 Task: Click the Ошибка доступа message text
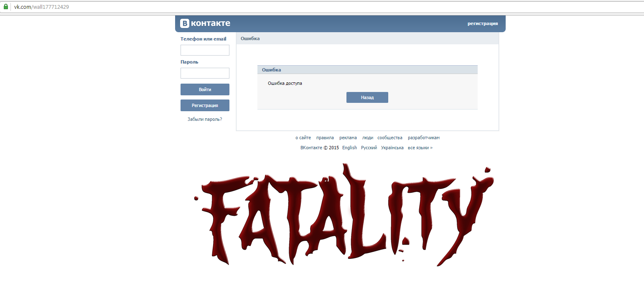point(285,83)
